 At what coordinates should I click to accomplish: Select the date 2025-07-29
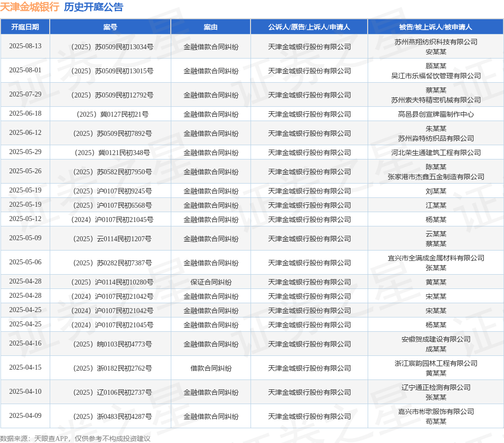(x=26, y=94)
